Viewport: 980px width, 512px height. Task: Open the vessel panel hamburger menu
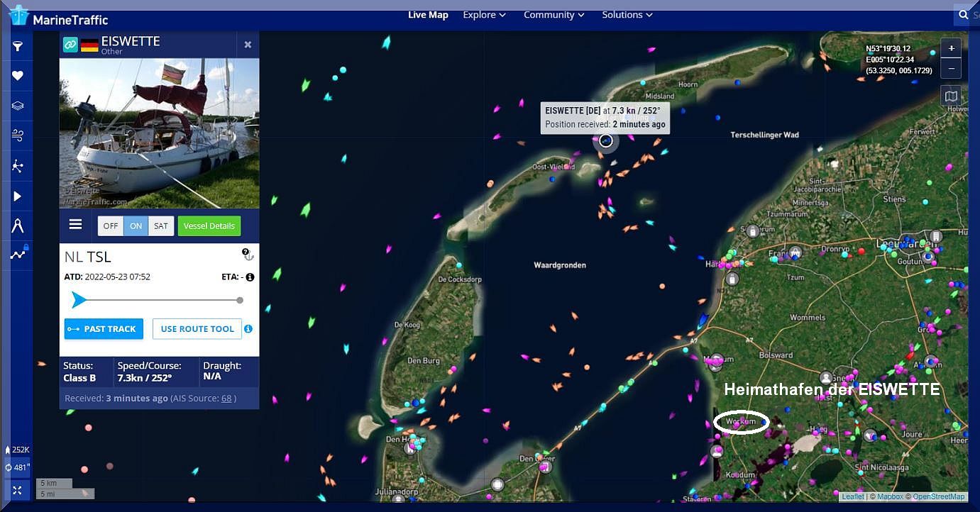[75, 225]
